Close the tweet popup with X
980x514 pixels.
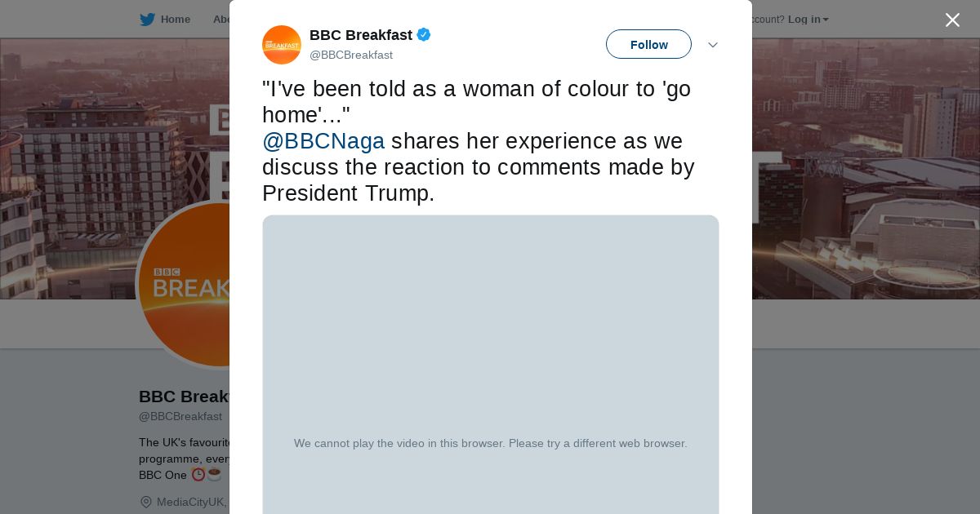952,20
